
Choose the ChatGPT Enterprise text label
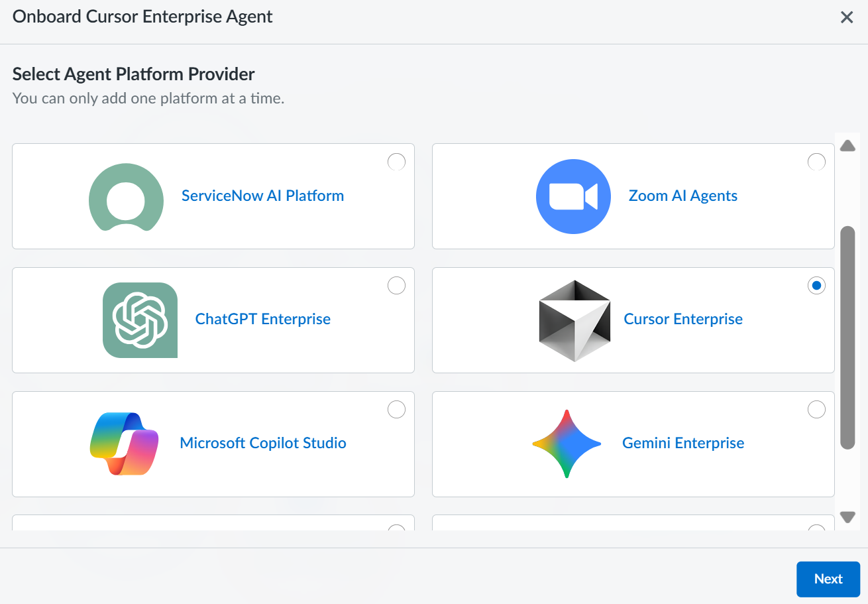[263, 320]
